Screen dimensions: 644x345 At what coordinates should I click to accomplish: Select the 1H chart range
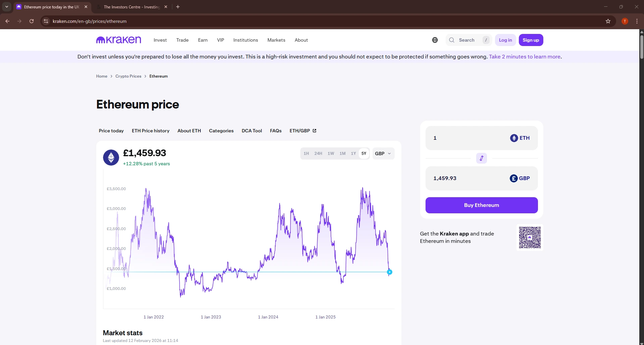click(x=306, y=154)
